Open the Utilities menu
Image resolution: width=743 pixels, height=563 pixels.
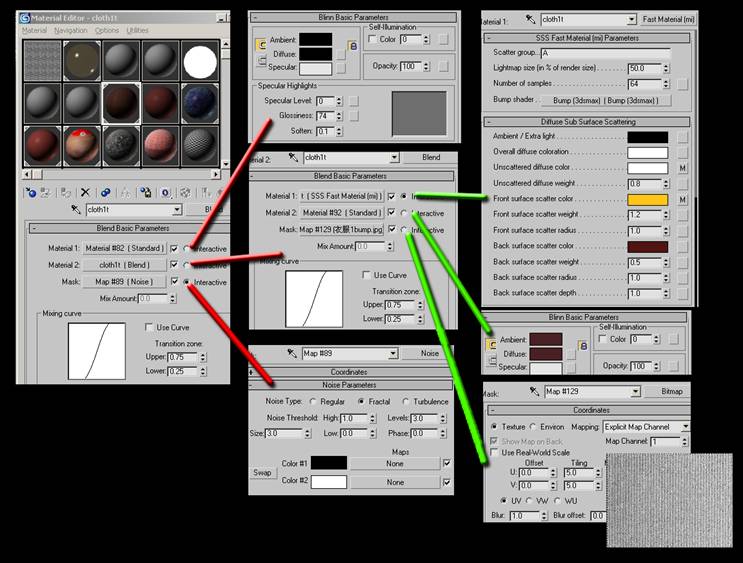137,31
